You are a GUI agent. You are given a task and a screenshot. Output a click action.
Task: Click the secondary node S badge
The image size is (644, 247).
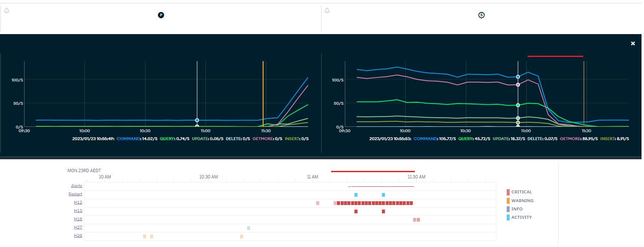482,15
